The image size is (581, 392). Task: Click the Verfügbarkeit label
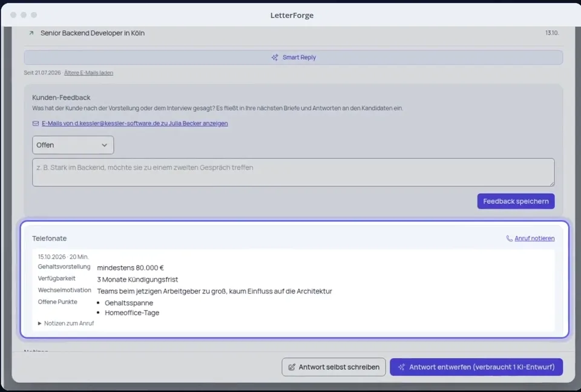(57, 278)
